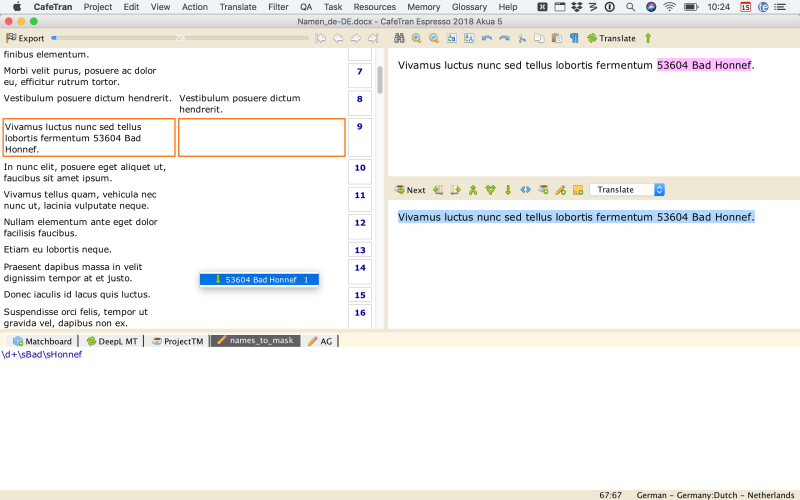Click the copy pages icon
The width and height of the screenshot is (800, 500).
click(539, 38)
